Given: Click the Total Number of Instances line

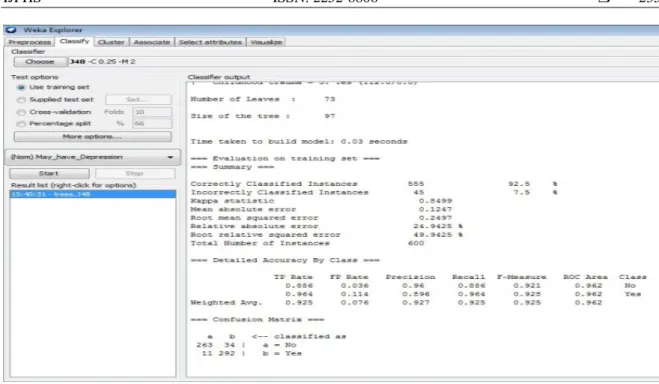Looking at the screenshot, I should coord(307,243).
